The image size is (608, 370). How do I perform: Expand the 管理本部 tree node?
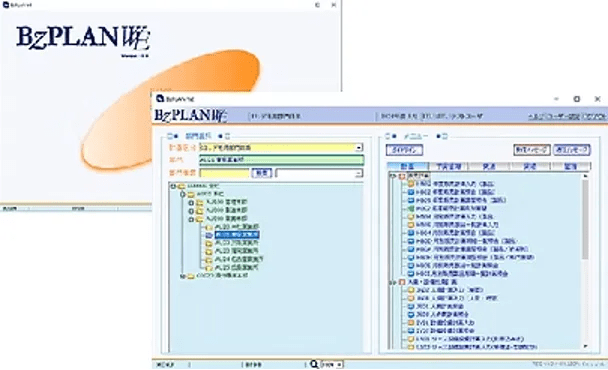point(191,202)
